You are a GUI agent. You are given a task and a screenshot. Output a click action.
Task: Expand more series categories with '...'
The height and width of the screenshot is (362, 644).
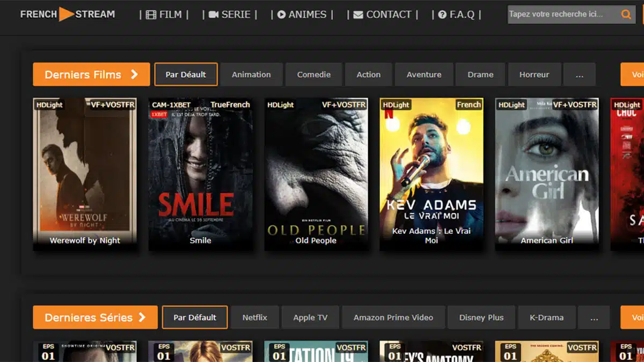click(594, 317)
